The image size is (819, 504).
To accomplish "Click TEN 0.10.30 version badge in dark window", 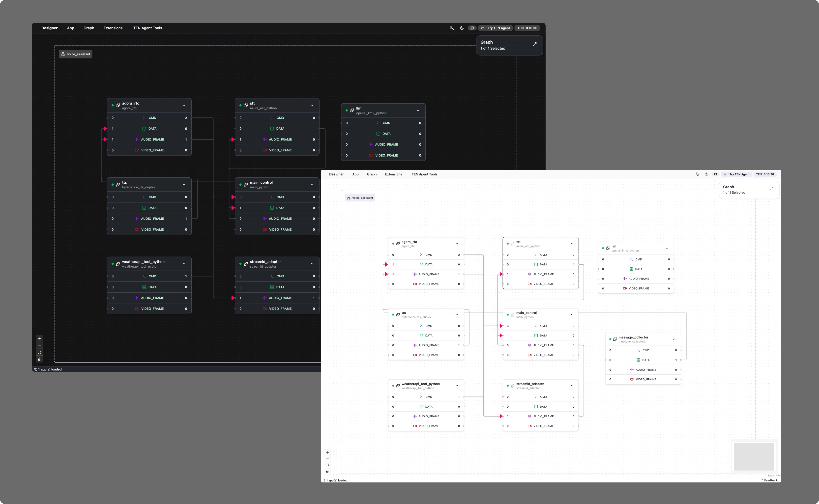I will click(527, 28).
